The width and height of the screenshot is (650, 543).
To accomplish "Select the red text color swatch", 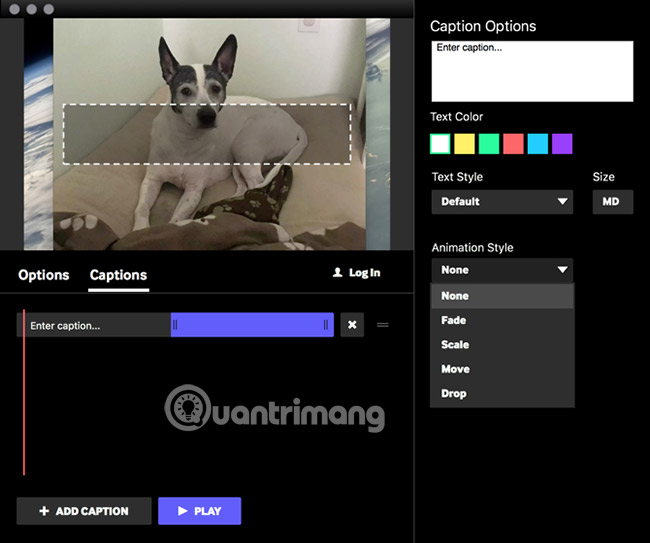I will 514,144.
